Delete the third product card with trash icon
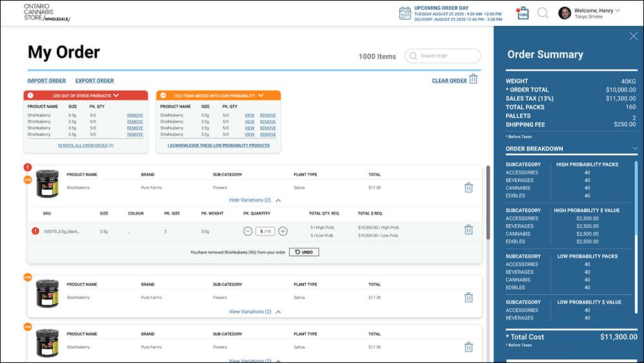Image resolution: width=644 pixels, height=363 pixels. [x=469, y=347]
